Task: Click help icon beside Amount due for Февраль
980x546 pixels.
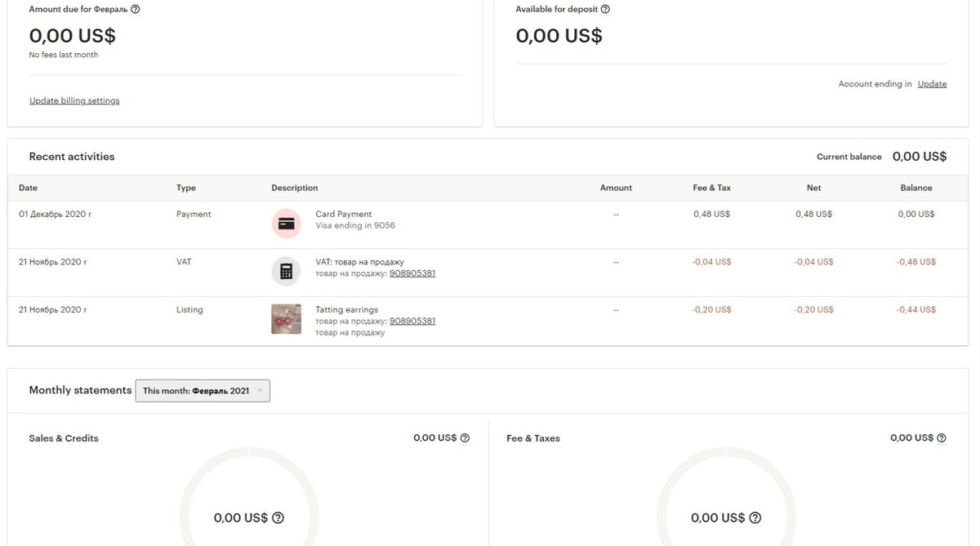Action: (136, 9)
